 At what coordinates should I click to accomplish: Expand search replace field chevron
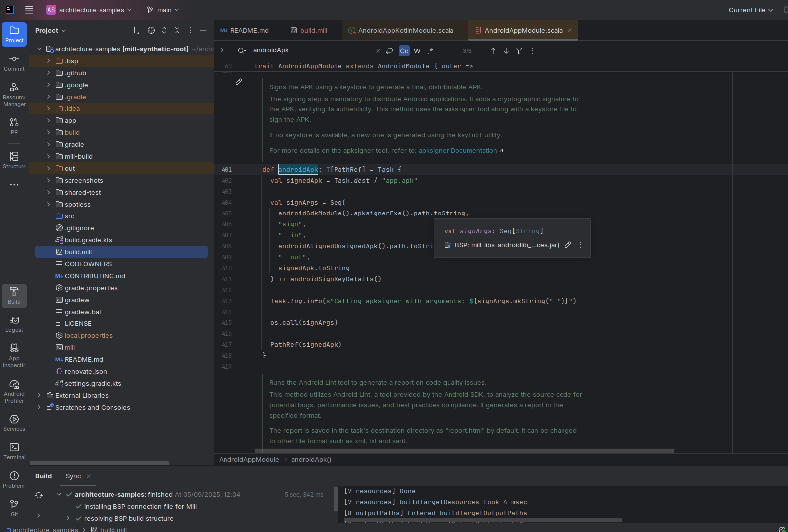pyautogui.click(x=222, y=50)
